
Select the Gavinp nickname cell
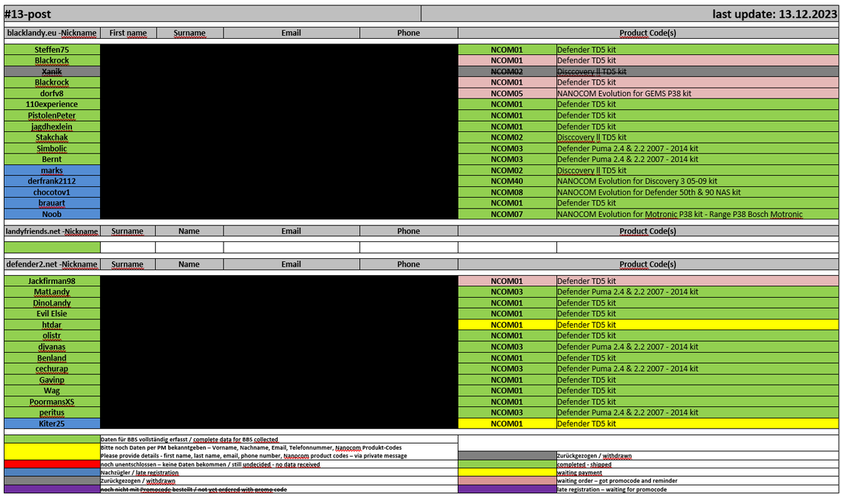[x=52, y=380]
